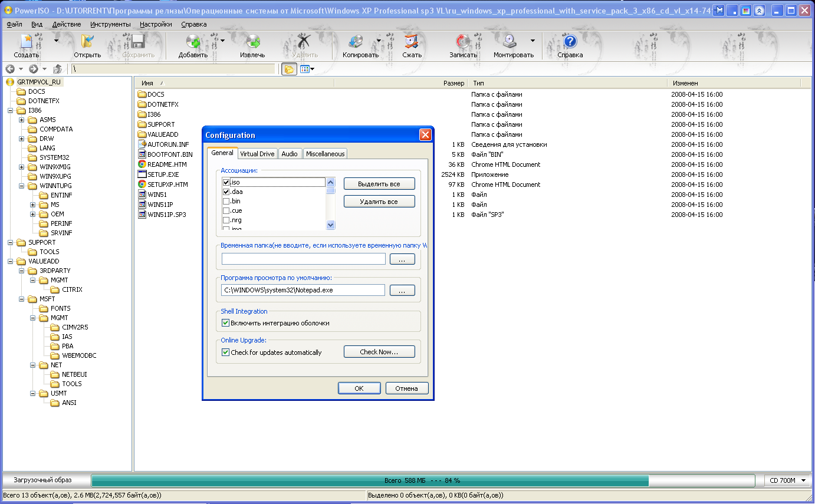Open Справка help icon in toolbar
The width and height of the screenshot is (815, 504).
(x=570, y=41)
